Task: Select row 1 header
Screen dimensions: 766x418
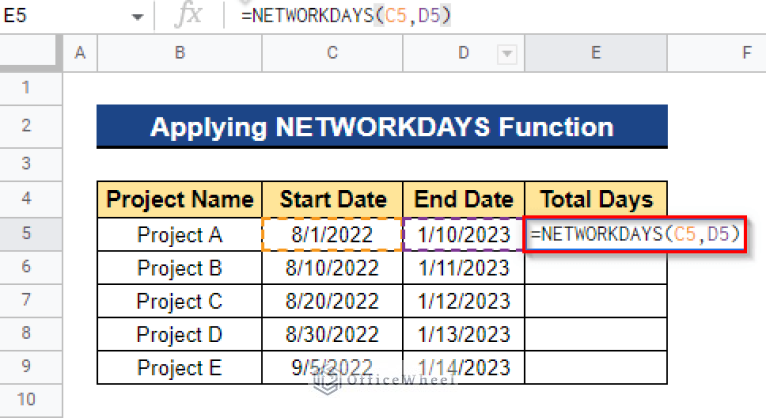Action: (31, 88)
